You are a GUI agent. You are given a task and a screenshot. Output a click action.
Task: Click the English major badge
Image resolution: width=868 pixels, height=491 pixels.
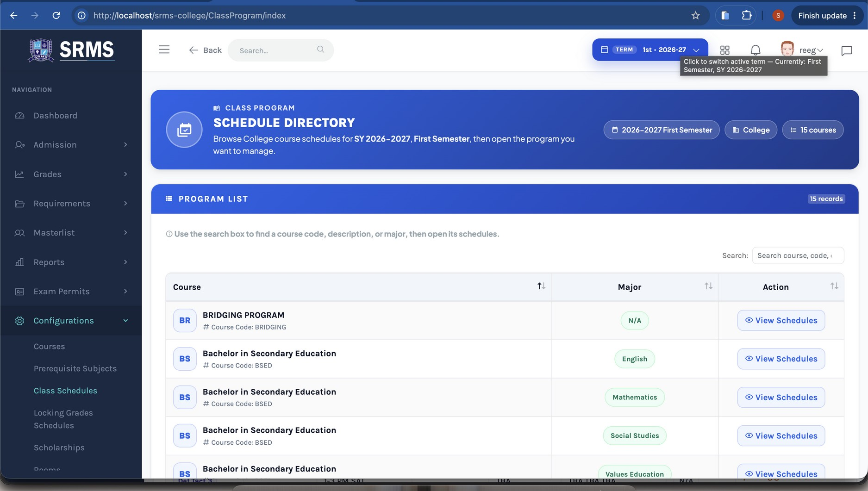pos(635,359)
